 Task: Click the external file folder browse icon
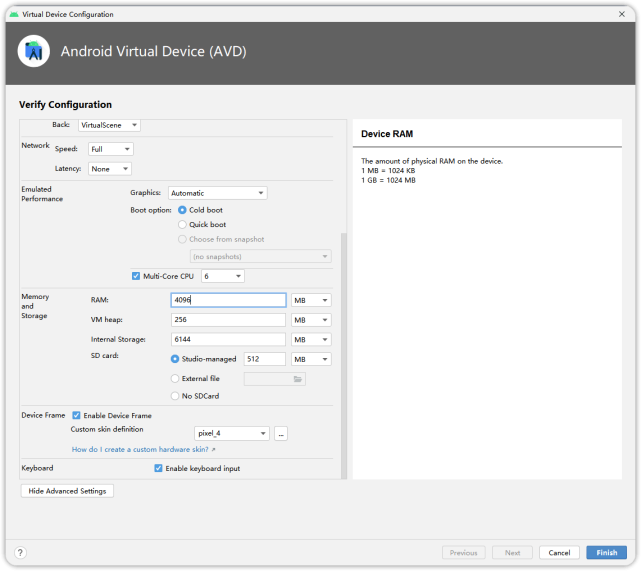[297, 379]
